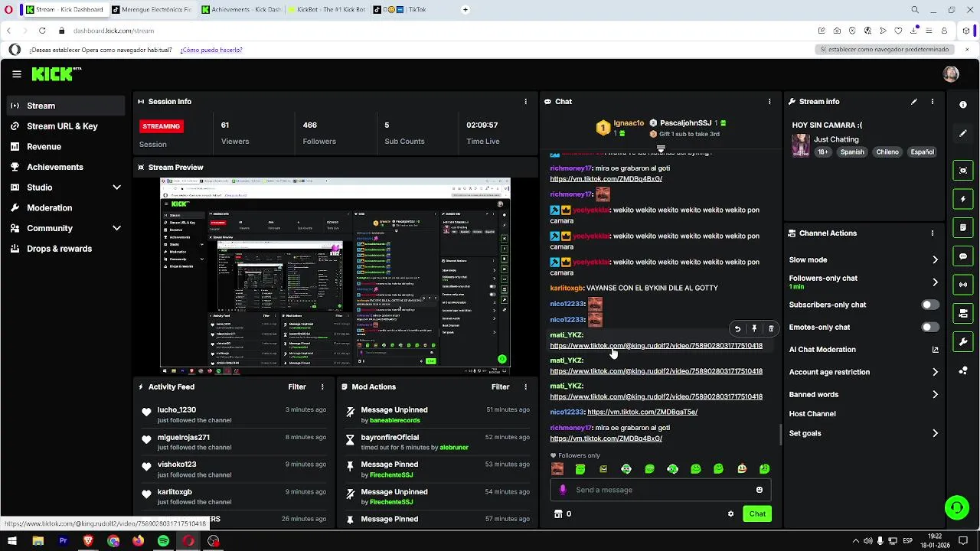Click the stream preview thumbnail
This screenshot has height=551, width=980.
(x=335, y=276)
